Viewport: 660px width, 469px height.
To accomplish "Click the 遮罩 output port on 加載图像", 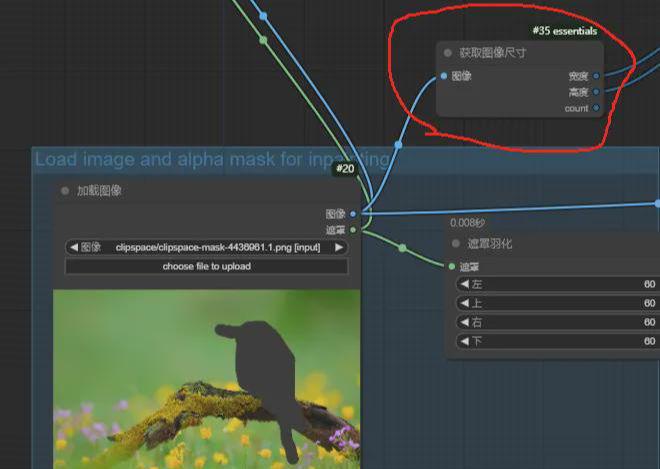I will tap(353, 230).
